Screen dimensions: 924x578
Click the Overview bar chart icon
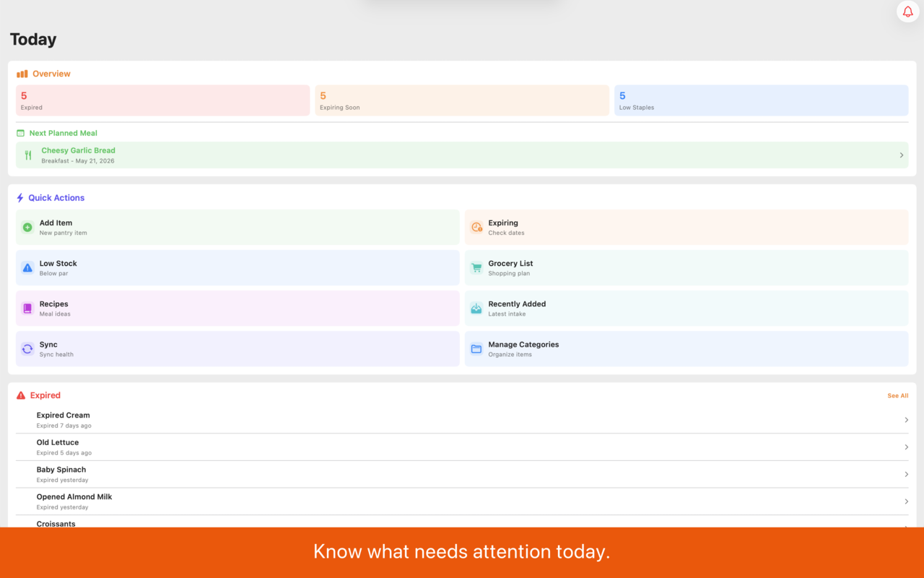click(22, 74)
